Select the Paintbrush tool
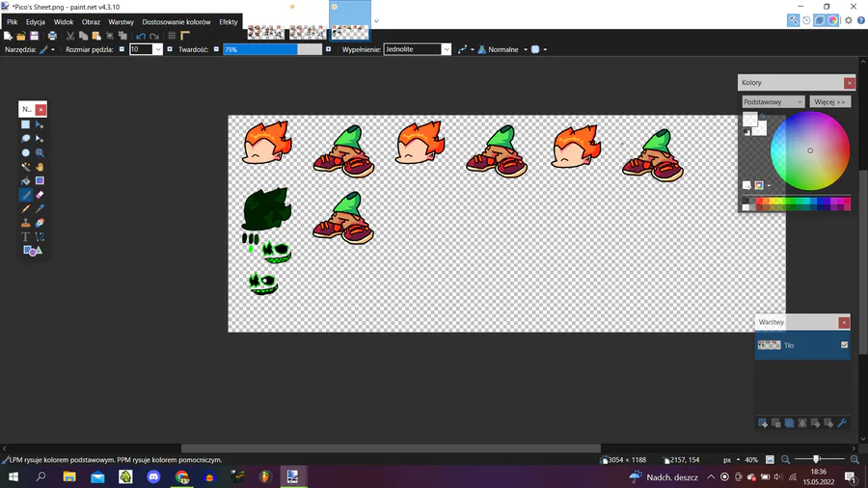Viewport: 868px width, 488px height. tap(25, 195)
